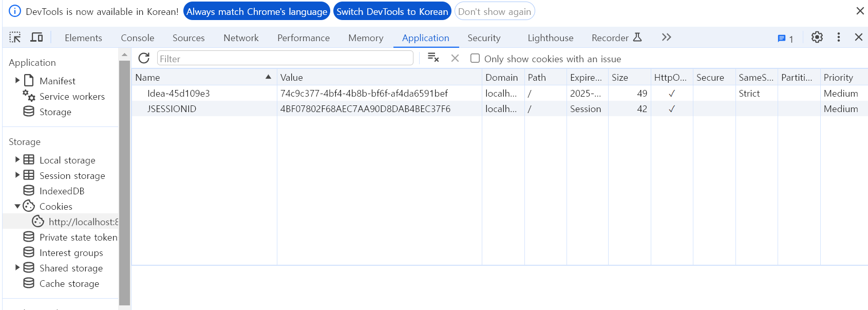Select the JSESSIONID cookie row
The height and width of the screenshot is (310, 868).
[x=500, y=108]
